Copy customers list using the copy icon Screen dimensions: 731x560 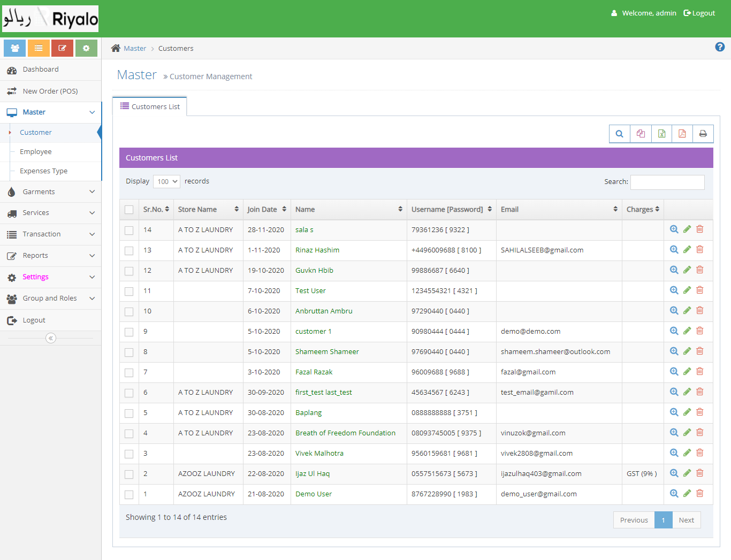click(641, 134)
